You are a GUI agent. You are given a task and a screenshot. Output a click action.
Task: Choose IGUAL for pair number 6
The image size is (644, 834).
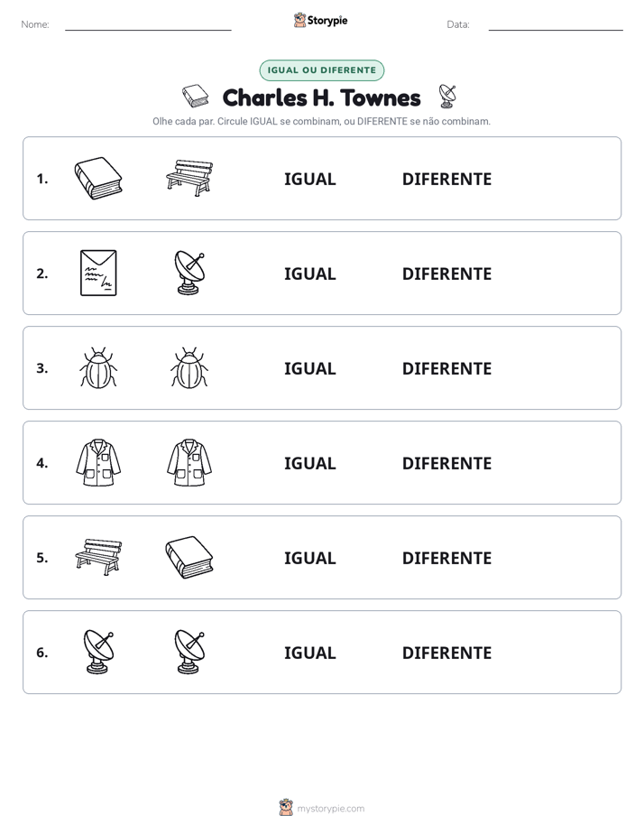click(309, 652)
